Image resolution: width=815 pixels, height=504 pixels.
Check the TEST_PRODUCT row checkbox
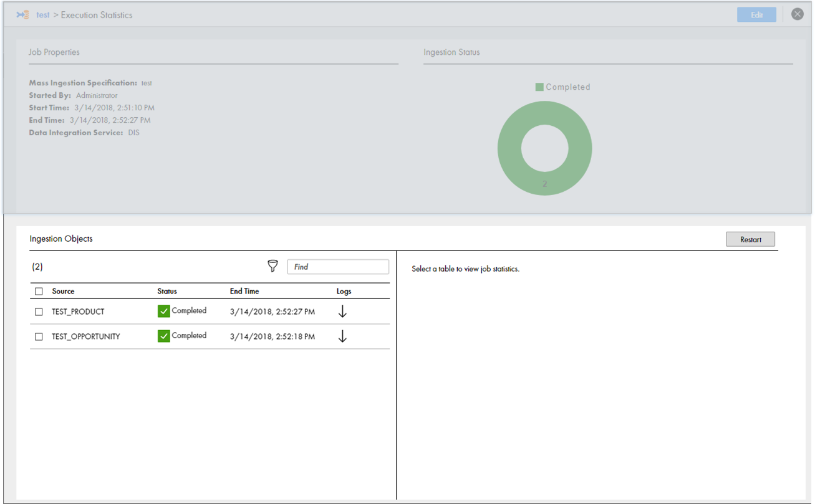pos(39,311)
